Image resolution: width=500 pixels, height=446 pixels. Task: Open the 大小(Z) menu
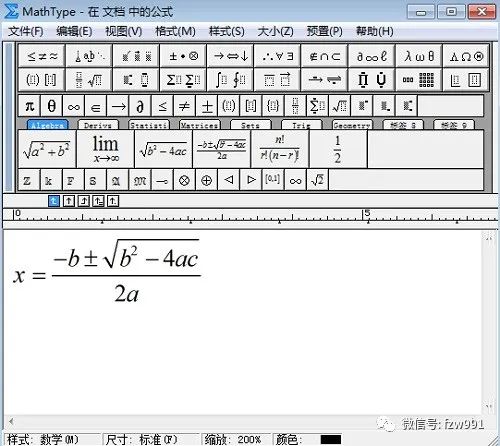[x=276, y=32]
